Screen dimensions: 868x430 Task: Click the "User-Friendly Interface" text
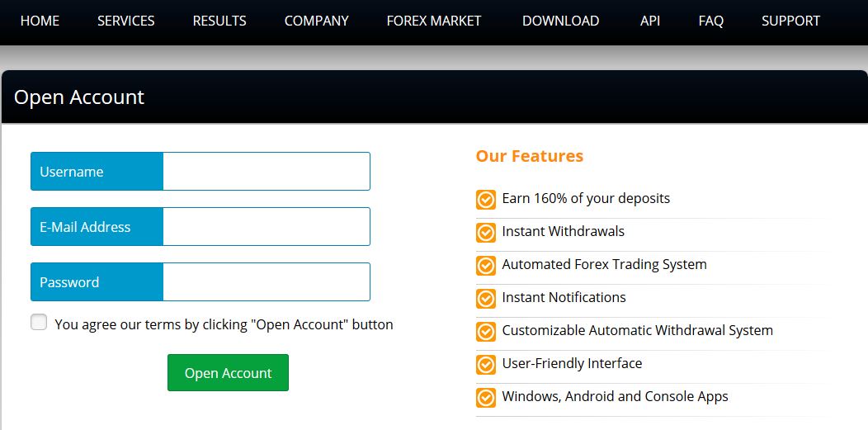pyautogui.click(x=572, y=364)
